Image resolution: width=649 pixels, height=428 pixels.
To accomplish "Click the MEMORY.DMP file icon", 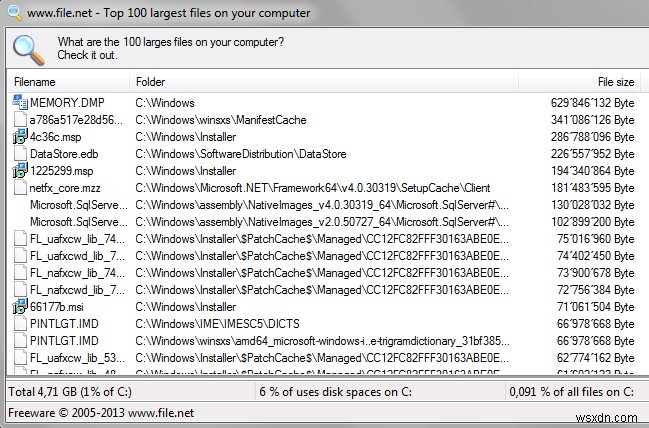I will pyautogui.click(x=20, y=102).
